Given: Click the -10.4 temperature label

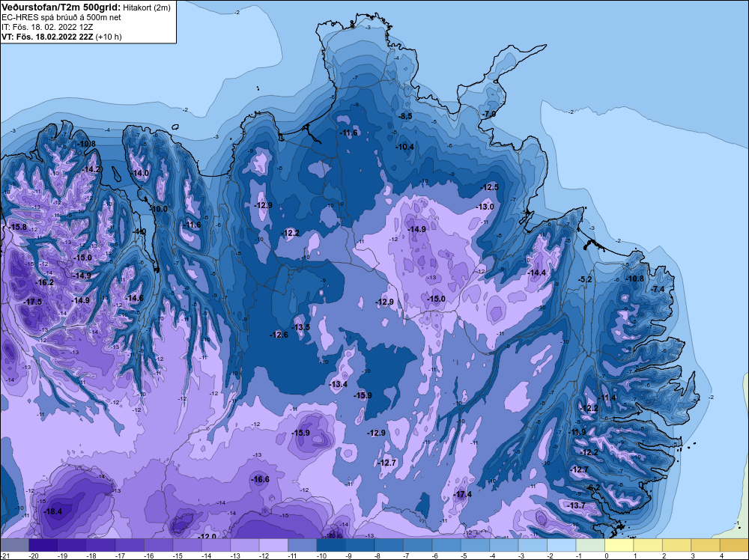Looking at the screenshot, I should tap(405, 147).
